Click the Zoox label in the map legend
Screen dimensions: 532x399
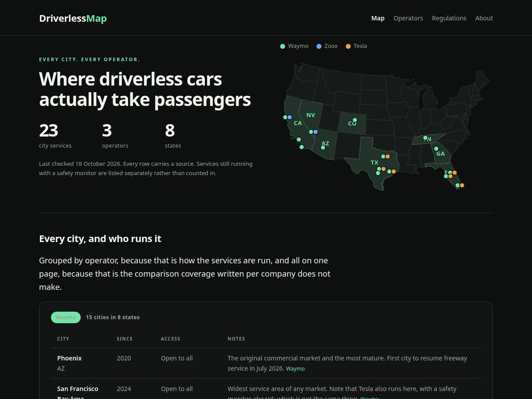pyautogui.click(x=331, y=46)
